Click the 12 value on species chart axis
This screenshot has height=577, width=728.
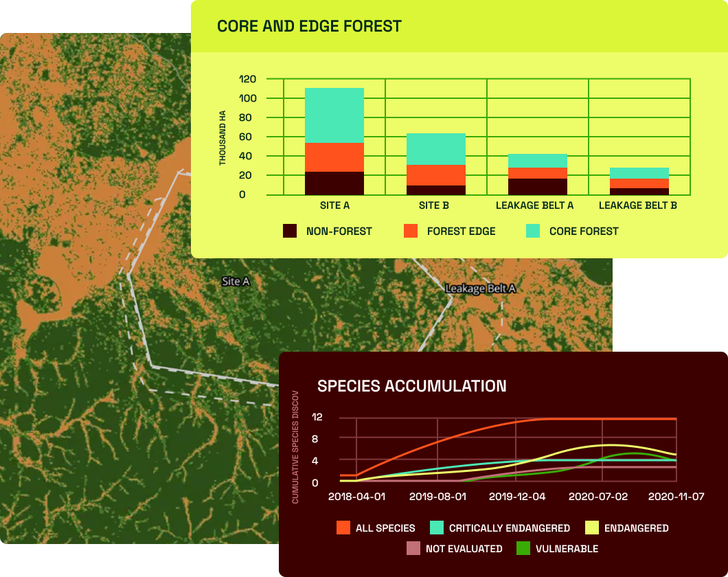pyautogui.click(x=317, y=418)
